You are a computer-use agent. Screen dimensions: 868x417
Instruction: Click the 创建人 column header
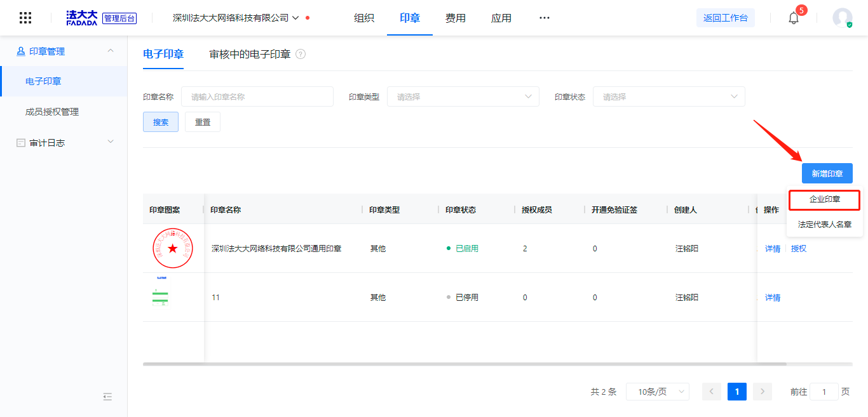coord(686,209)
